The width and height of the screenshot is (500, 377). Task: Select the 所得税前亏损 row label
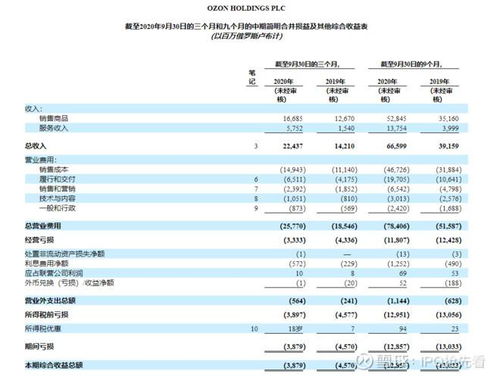pos(46,315)
